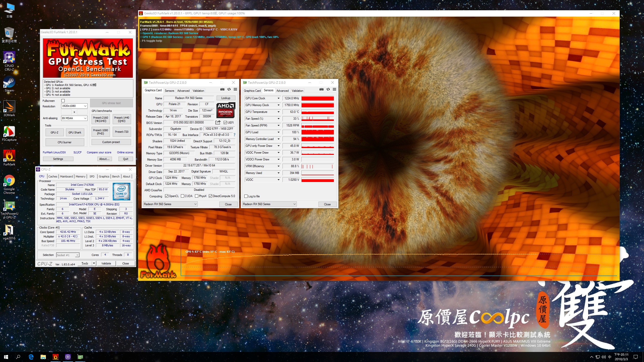
Task: Toggle PhysX checkbox in GPU-Z
Action: [x=196, y=196]
